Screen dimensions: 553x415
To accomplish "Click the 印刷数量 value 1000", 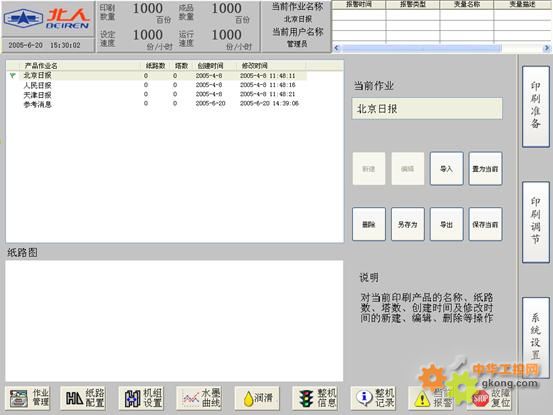I will pyautogui.click(x=148, y=8).
